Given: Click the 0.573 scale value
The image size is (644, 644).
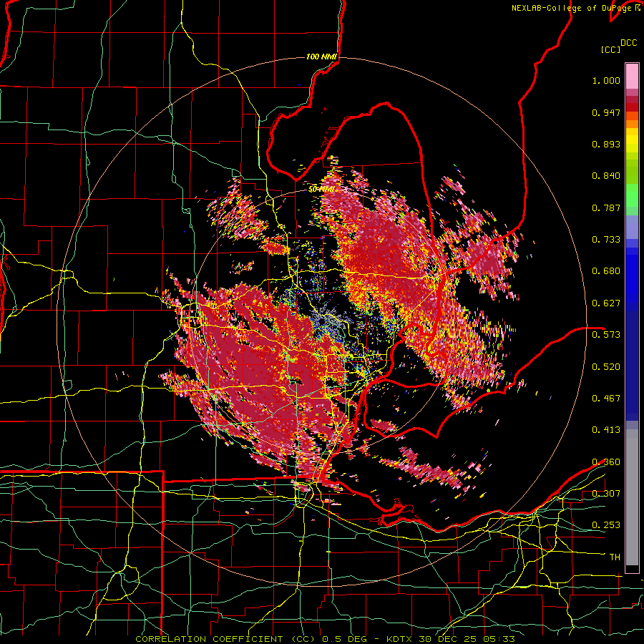Looking at the screenshot, I should [606, 335].
